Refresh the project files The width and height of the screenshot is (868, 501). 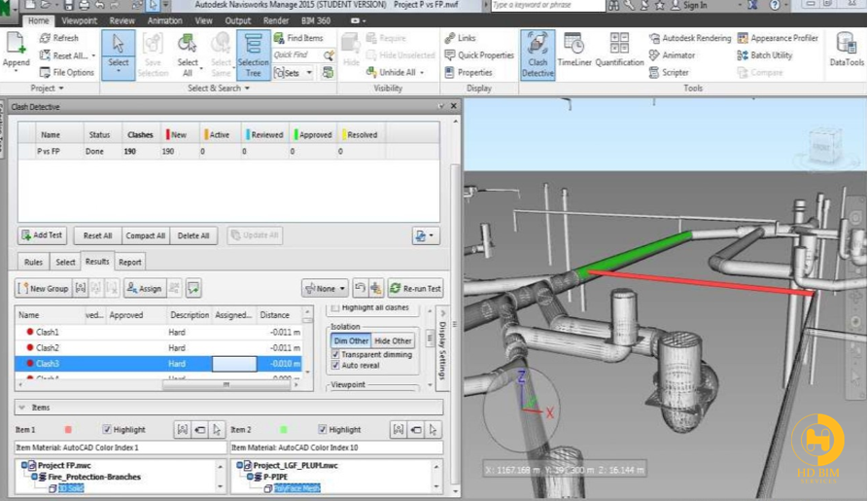(x=58, y=38)
